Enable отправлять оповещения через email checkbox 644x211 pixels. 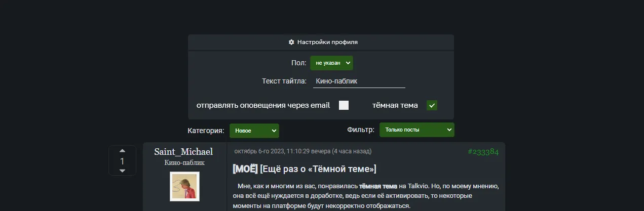[x=344, y=105]
